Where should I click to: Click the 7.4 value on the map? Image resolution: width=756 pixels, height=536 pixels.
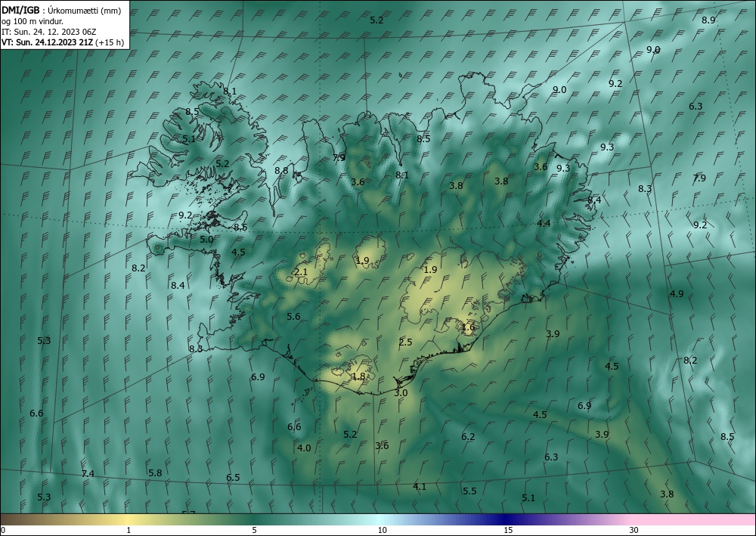[x=88, y=474]
